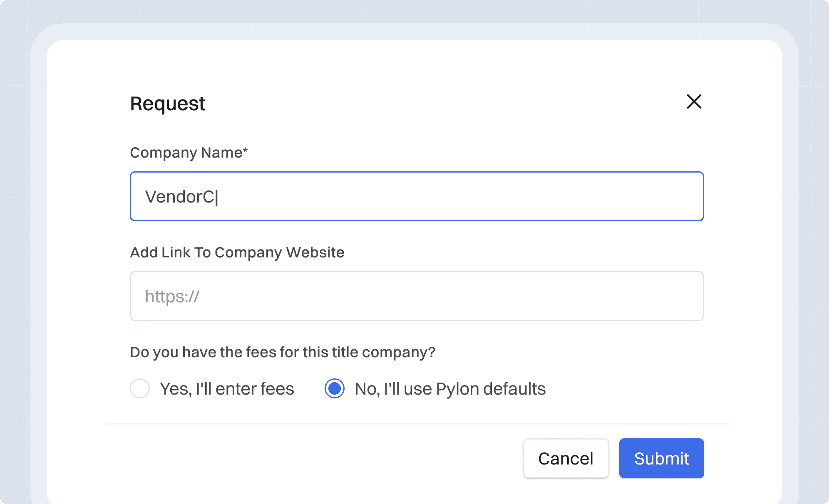Click the "No, I'll use Pylon defaults" label text
829x504 pixels.
(450, 389)
